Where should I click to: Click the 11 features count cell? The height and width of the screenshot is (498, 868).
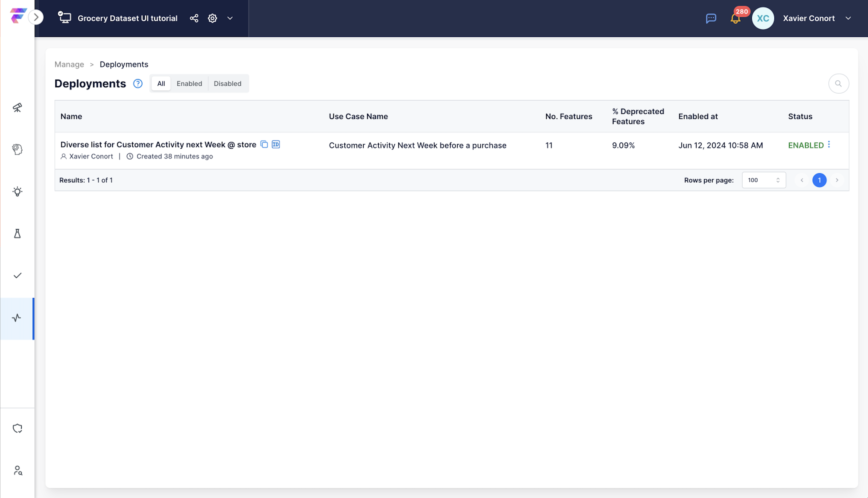549,145
